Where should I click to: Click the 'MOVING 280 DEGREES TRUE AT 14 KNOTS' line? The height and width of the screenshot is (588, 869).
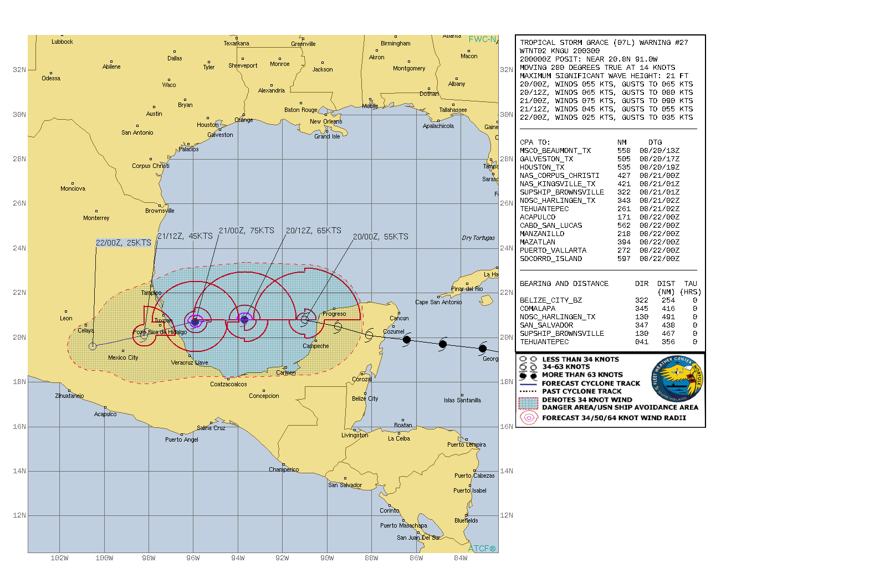tap(597, 68)
